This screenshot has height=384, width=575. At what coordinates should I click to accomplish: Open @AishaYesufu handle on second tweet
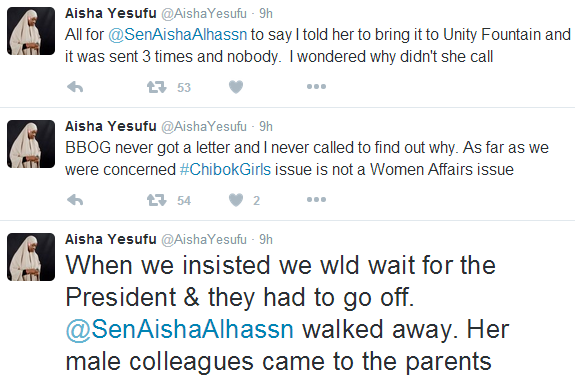(x=204, y=127)
